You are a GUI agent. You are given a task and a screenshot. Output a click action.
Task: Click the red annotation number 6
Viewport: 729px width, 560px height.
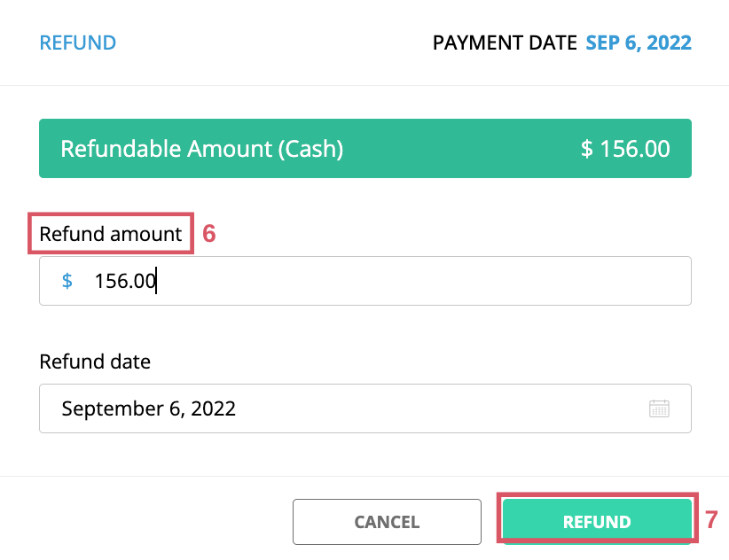click(209, 234)
